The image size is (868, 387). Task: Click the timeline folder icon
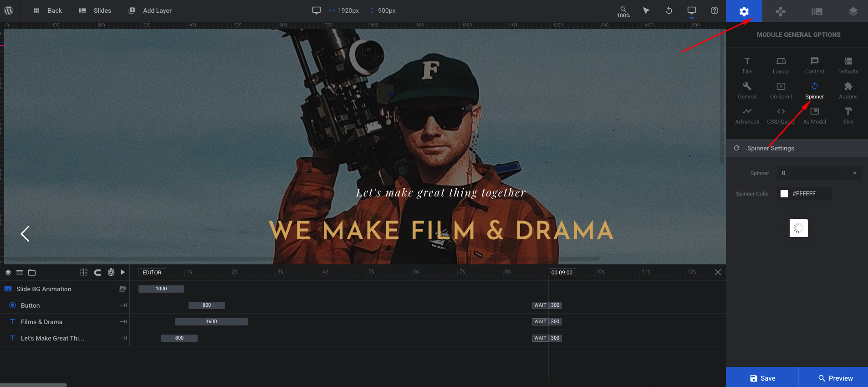(32, 273)
